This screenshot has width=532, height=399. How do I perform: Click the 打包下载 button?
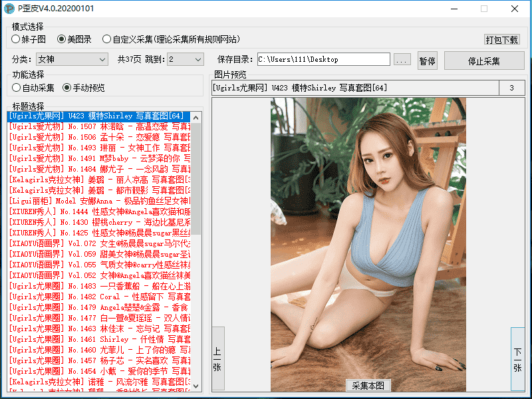(502, 40)
